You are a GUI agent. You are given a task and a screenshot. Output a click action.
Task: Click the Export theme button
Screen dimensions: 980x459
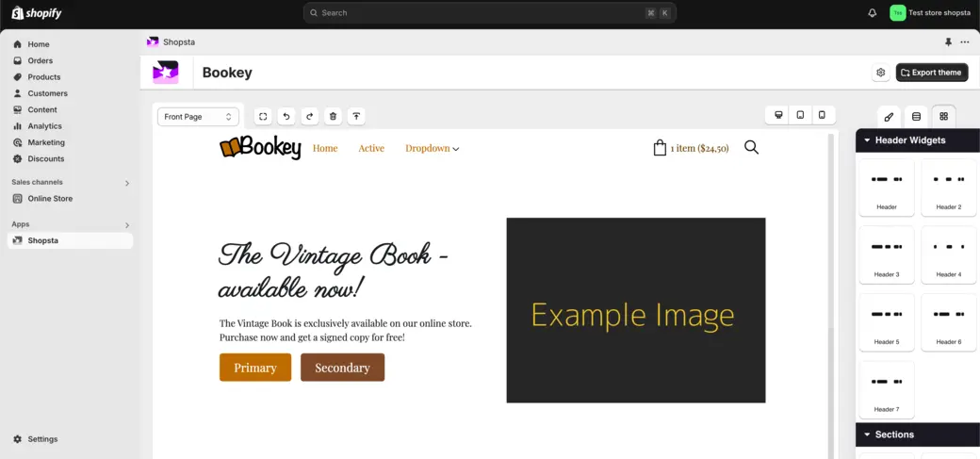click(931, 73)
